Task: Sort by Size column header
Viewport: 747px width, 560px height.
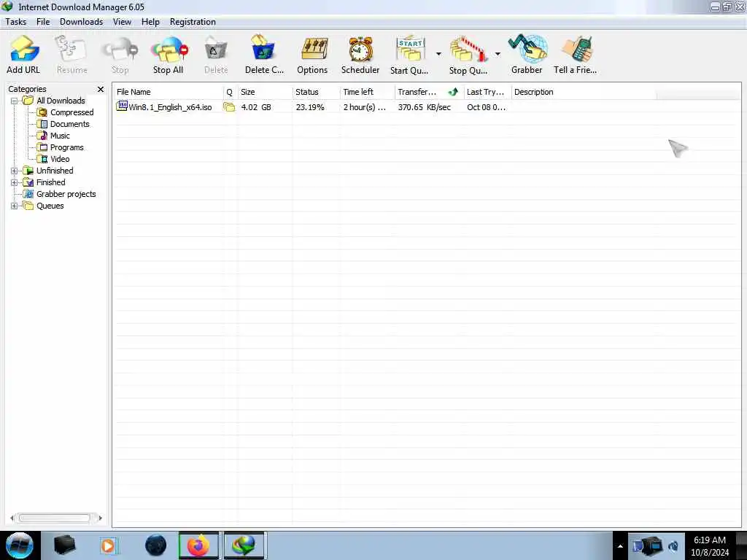Action: point(265,92)
